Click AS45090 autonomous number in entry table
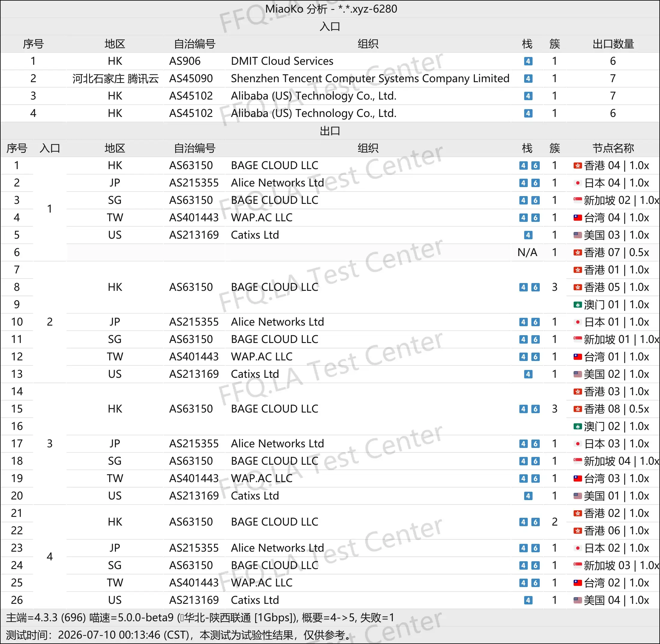The height and width of the screenshot is (644, 660). 191,79
